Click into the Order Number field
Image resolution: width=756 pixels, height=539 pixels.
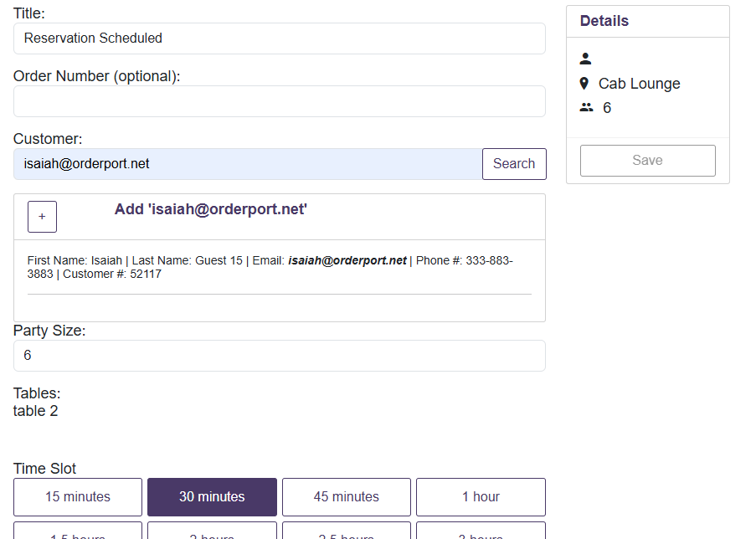(279, 101)
